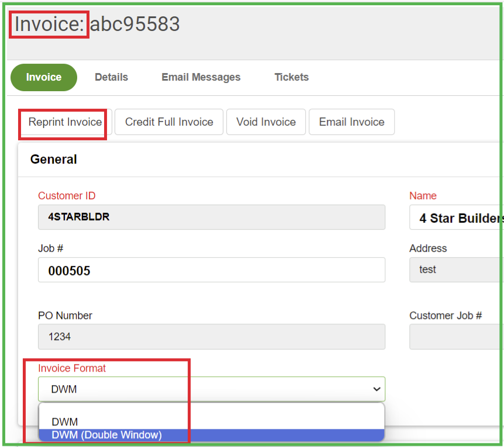504x447 pixels.
Task: Click the Address field containing test
Action: [x=457, y=270]
